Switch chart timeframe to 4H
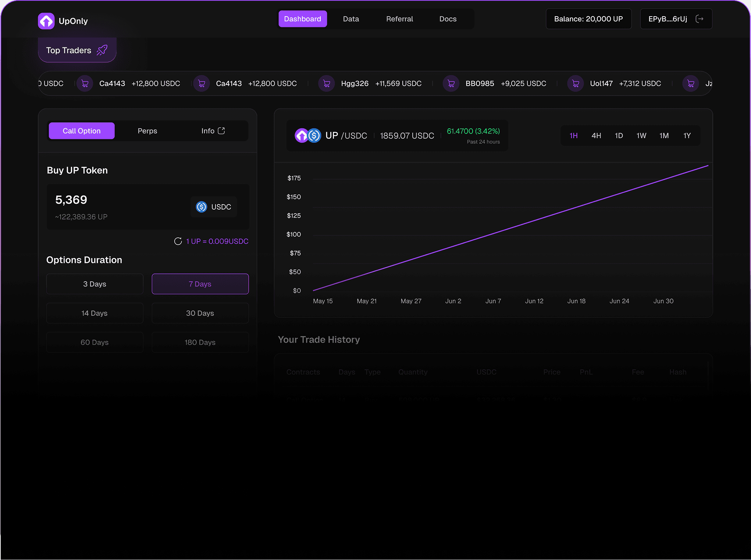The width and height of the screenshot is (751, 560). (x=596, y=136)
